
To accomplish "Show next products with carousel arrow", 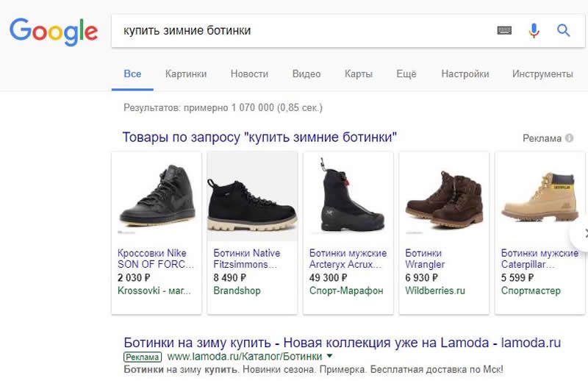I will [x=582, y=234].
